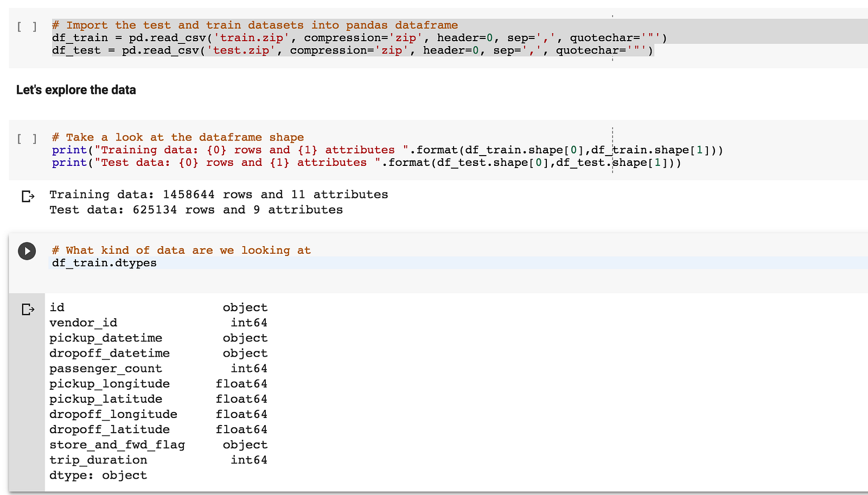Screen dimensions: 868x495
Task: Click the 'int64' type in the vendor_id row
Action: click(x=249, y=323)
